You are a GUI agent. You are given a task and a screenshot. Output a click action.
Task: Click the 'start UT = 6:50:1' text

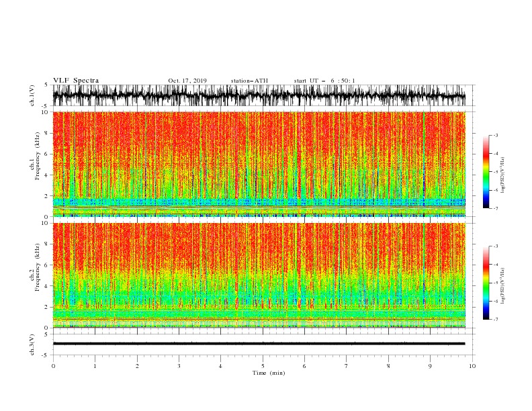pyautogui.click(x=324, y=81)
